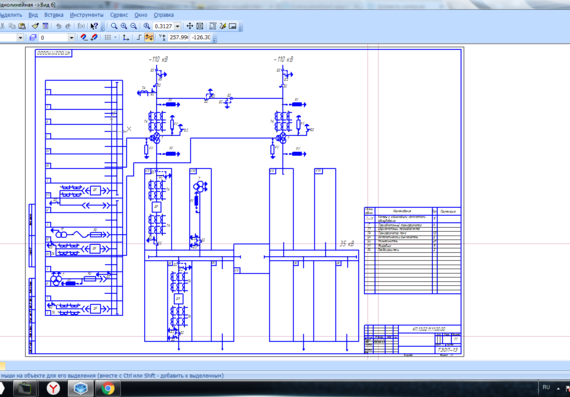The image size is (570, 397).
Task: Click the title block Т.ЭОП-13 cell
Action: (x=448, y=350)
